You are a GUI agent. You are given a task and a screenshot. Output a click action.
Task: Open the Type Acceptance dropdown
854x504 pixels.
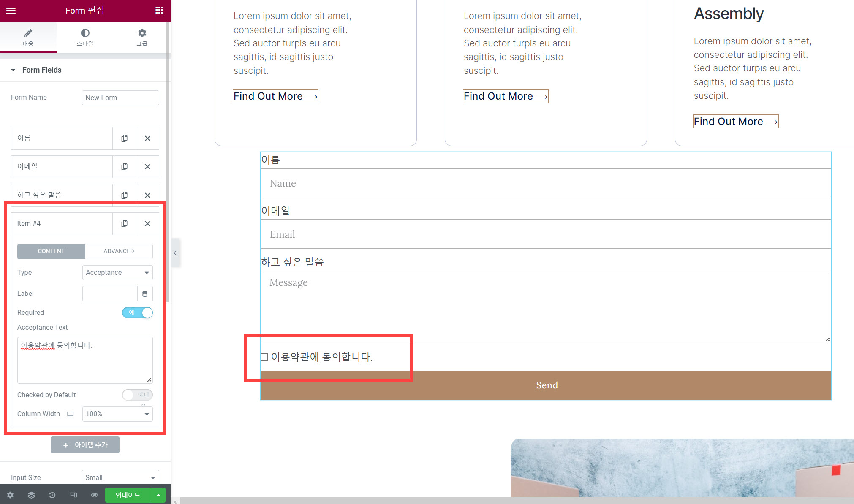pos(117,272)
